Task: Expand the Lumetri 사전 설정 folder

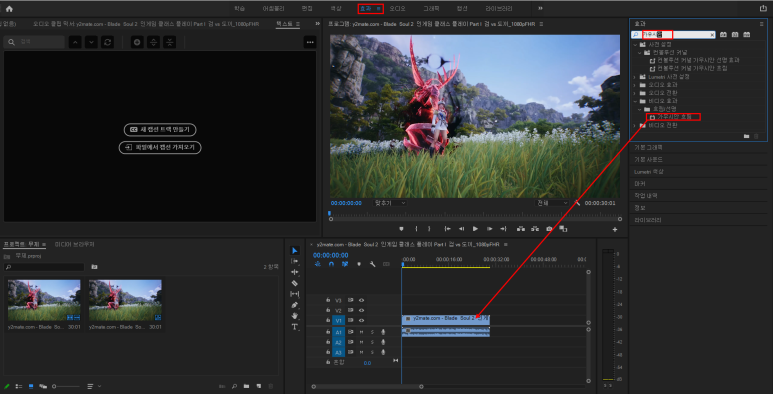Action: point(635,77)
